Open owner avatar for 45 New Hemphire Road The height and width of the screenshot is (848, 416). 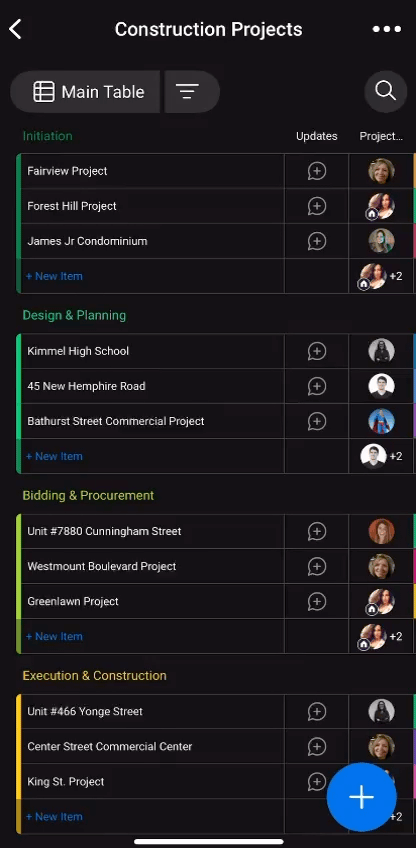[x=381, y=386]
